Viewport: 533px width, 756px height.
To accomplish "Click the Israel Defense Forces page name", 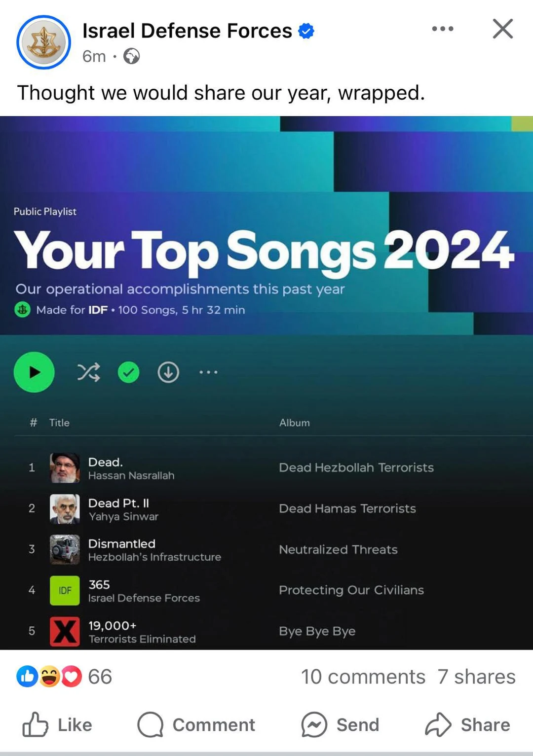I will point(187,31).
